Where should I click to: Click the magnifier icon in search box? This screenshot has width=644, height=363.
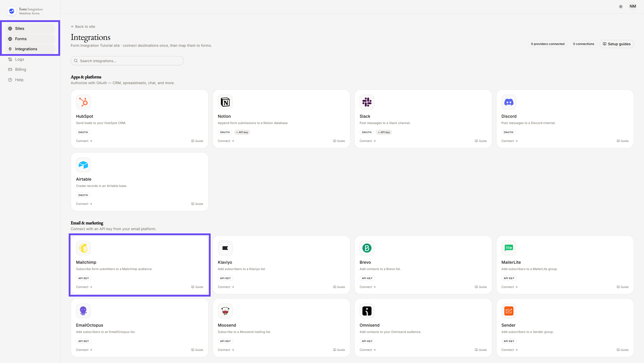pos(76,61)
